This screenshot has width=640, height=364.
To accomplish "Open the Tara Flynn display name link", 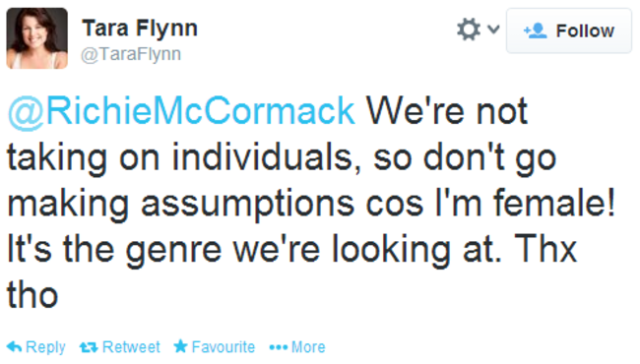I will 140,29.
